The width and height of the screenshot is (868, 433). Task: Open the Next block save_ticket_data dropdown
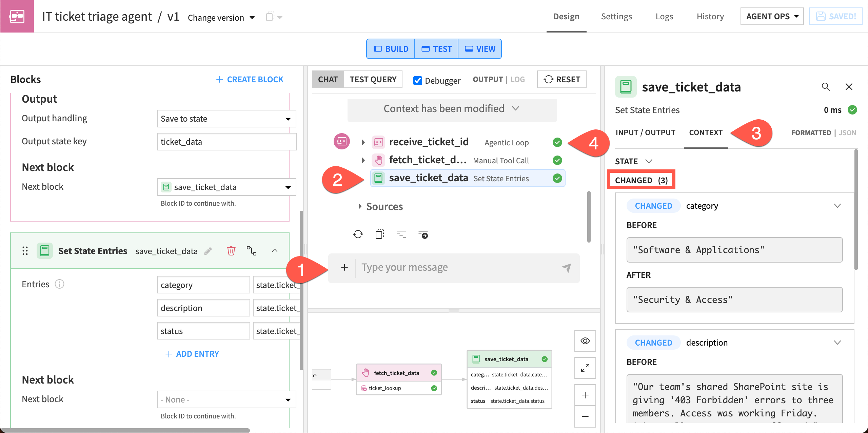point(226,187)
